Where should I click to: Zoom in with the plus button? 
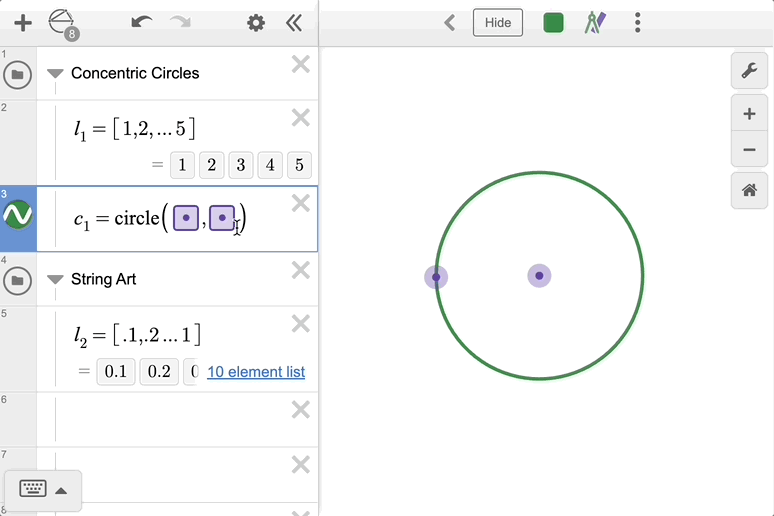[x=749, y=114]
